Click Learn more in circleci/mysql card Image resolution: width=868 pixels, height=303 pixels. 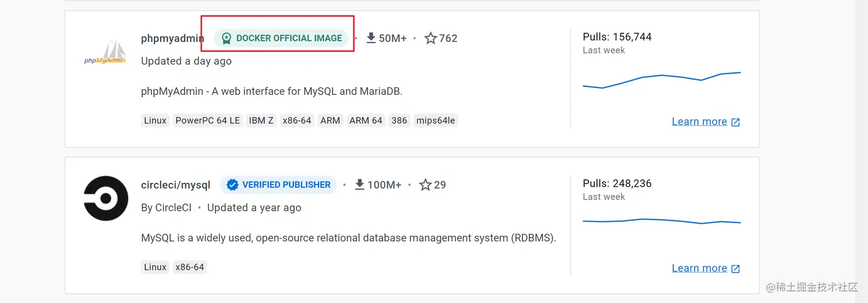[699, 268]
